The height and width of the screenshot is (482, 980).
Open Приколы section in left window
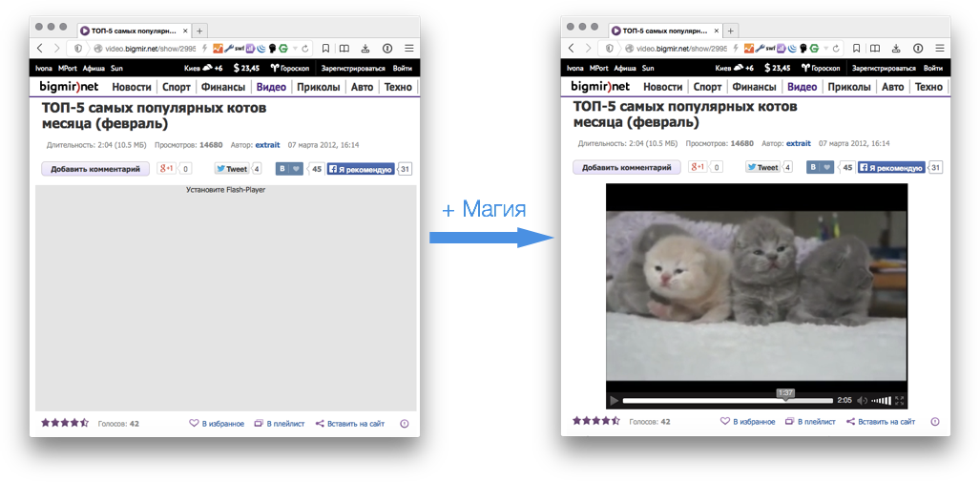point(318,87)
